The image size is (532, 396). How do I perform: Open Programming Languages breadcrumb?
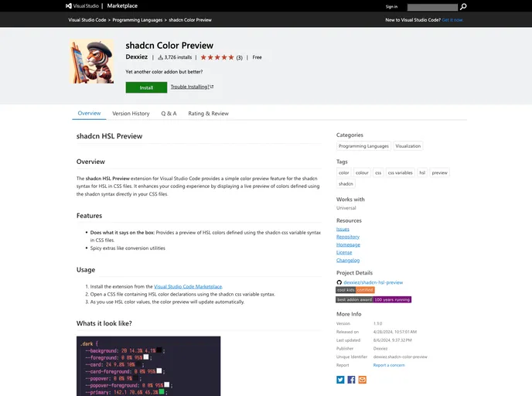[138, 20]
